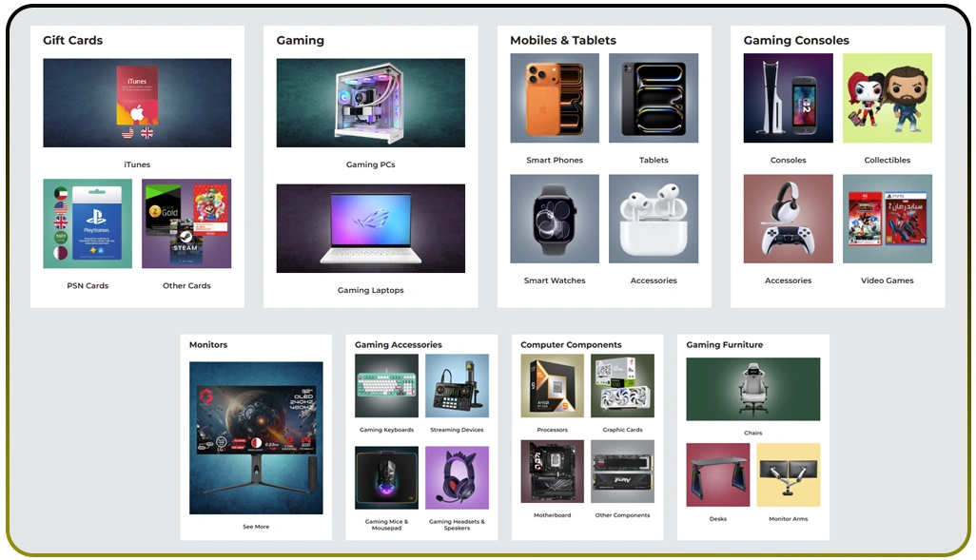This screenshot has width=976, height=560.
Task: Select the Smart Phones thumbnail
Action: pyautogui.click(x=555, y=98)
